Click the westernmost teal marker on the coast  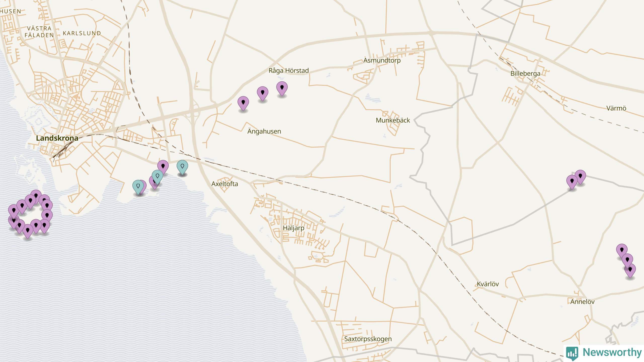tap(138, 187)
